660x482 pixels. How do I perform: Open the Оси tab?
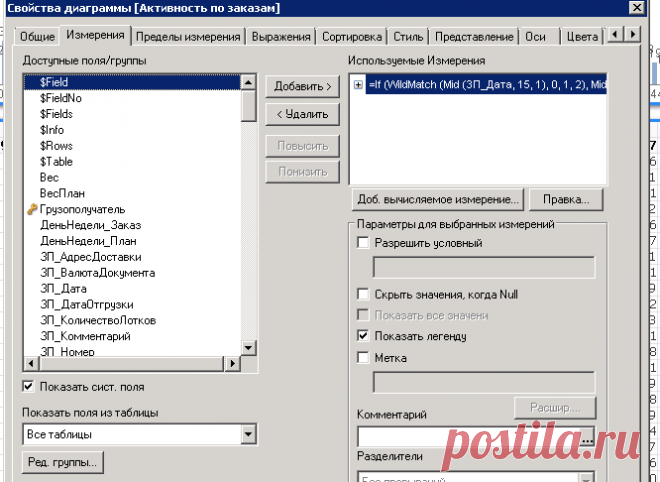[x=535, y=37]
